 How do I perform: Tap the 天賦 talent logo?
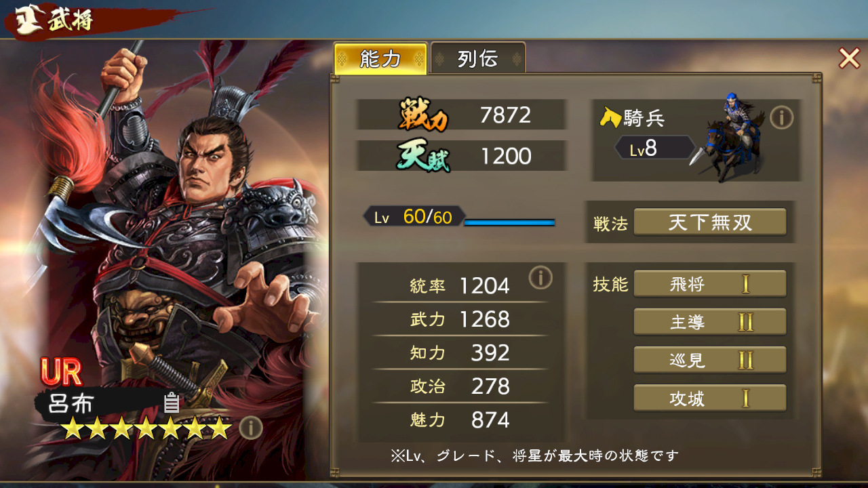[424, 157]
